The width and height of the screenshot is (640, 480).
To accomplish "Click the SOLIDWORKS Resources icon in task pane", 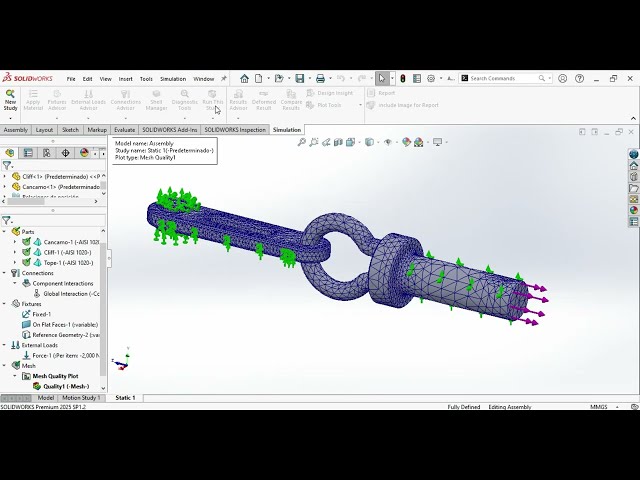I will point(633,154).
